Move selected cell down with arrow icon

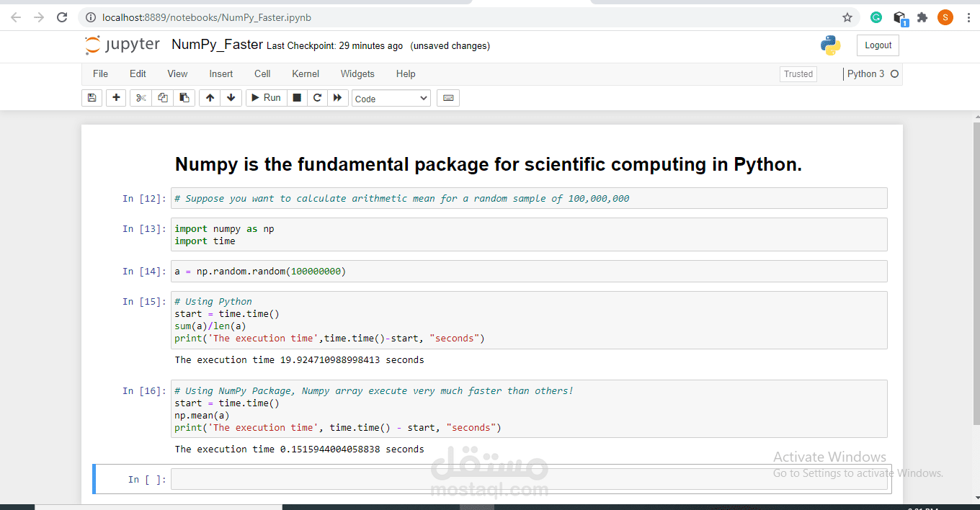tap(231, 98)
